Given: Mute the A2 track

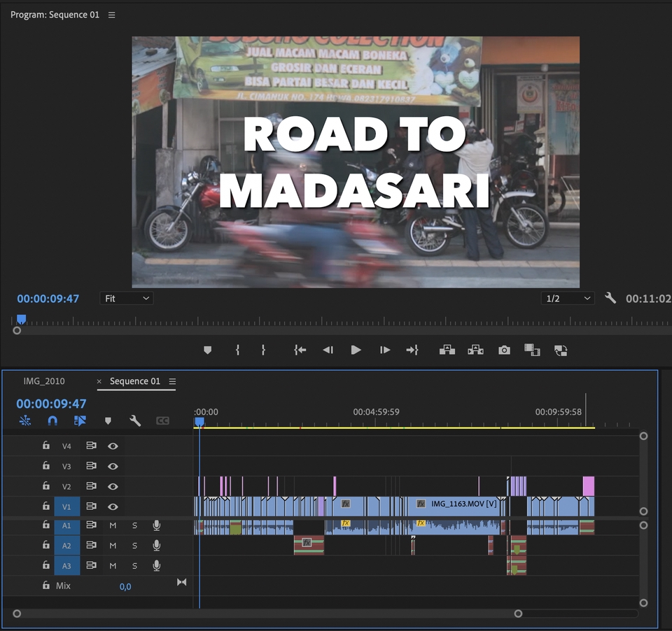Looking at the screenshot, I should (113, 546).
